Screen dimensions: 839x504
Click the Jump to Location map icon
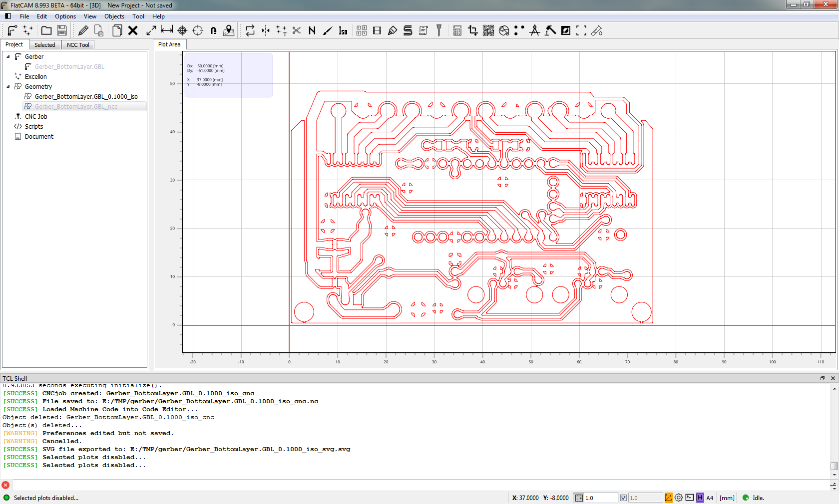229,30
